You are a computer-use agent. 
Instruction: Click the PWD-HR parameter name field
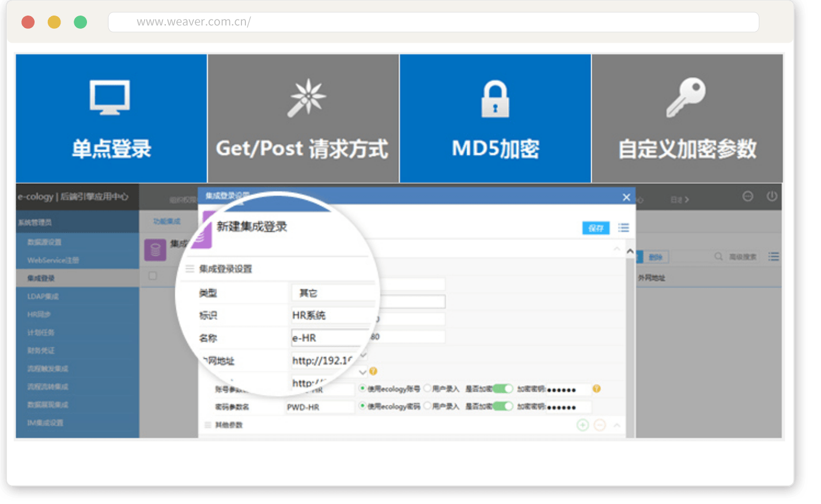[x=320, y=407]
